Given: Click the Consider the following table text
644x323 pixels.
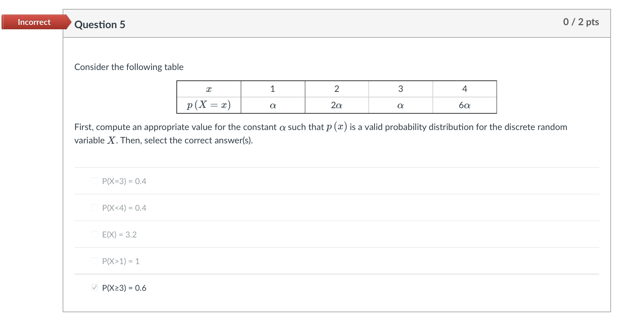Looking at the screenshot, I should click(129, 67).
